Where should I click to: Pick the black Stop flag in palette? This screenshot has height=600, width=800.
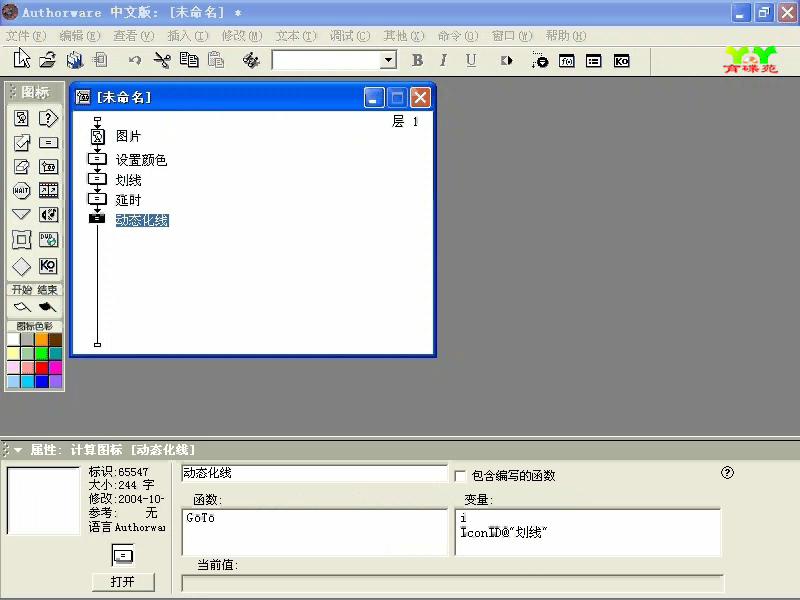[x=47, y=307]
